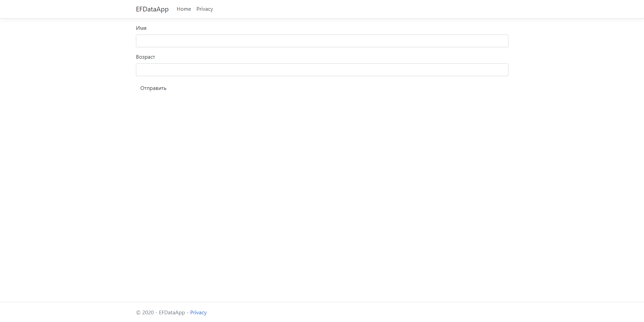This screenshot has height=322, width=644.
Task: Select the Имя label above the first field
Action: coord(141,28)
